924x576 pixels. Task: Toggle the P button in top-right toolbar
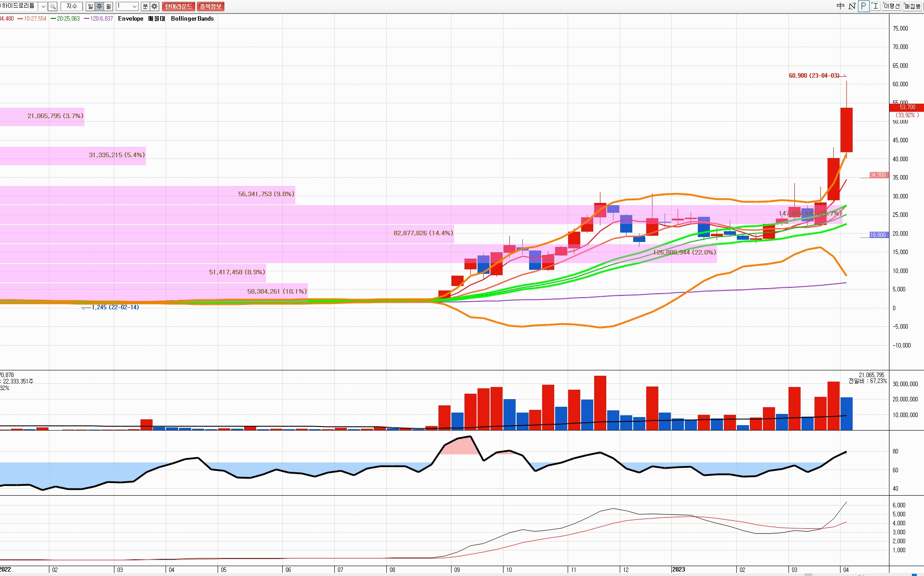click(x=863, y=6)
